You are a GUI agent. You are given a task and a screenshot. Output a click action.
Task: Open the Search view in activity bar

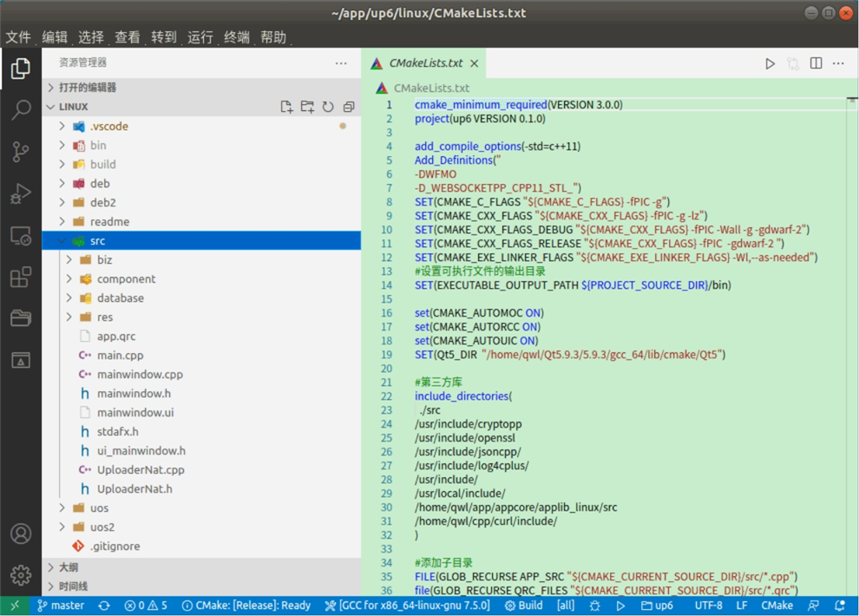(21, 109)
